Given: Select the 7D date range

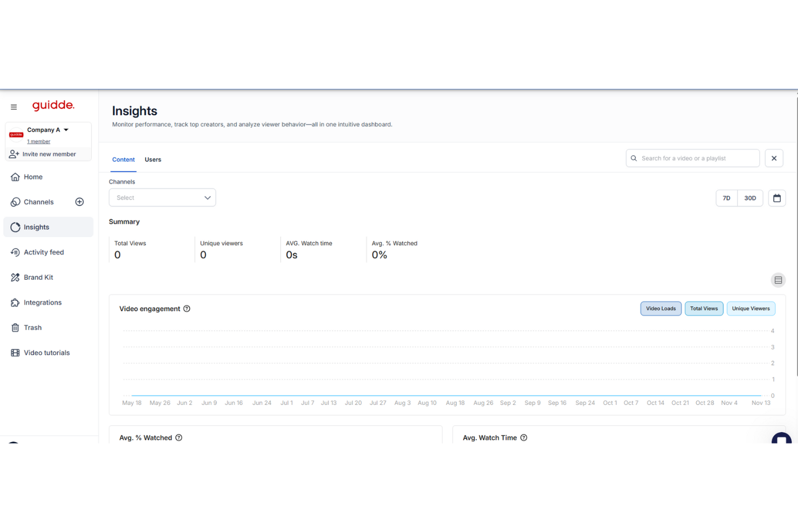Looking at the screenshot, I should (727, 198).
